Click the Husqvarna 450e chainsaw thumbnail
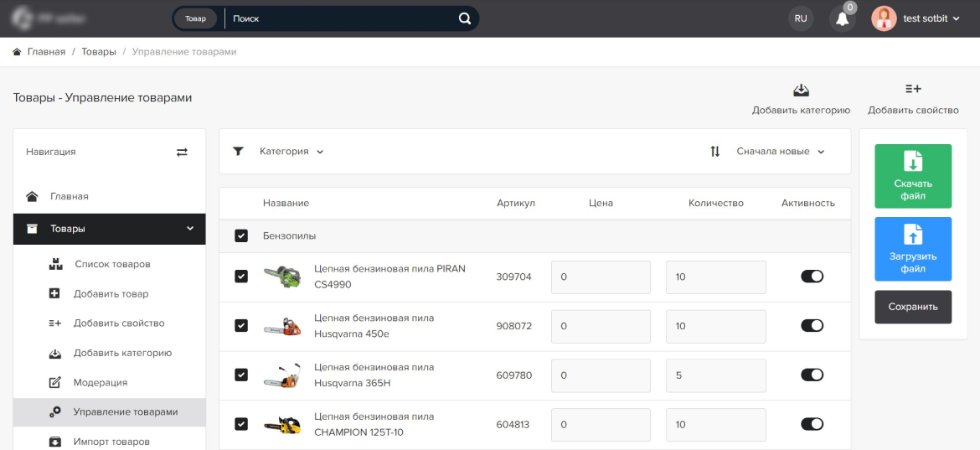The height and width of the screenshot is (450, 980). pyautogui.click(x=282, y=326)
